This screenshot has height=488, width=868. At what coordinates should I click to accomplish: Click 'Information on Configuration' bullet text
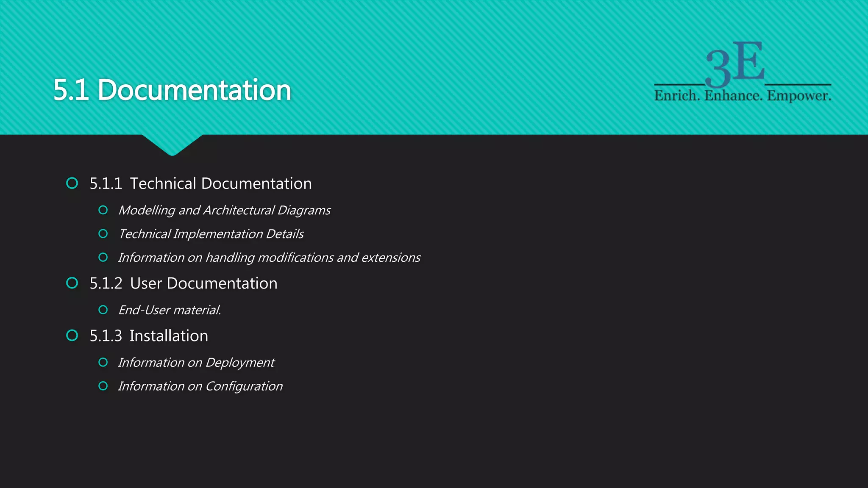coord(200,386)
